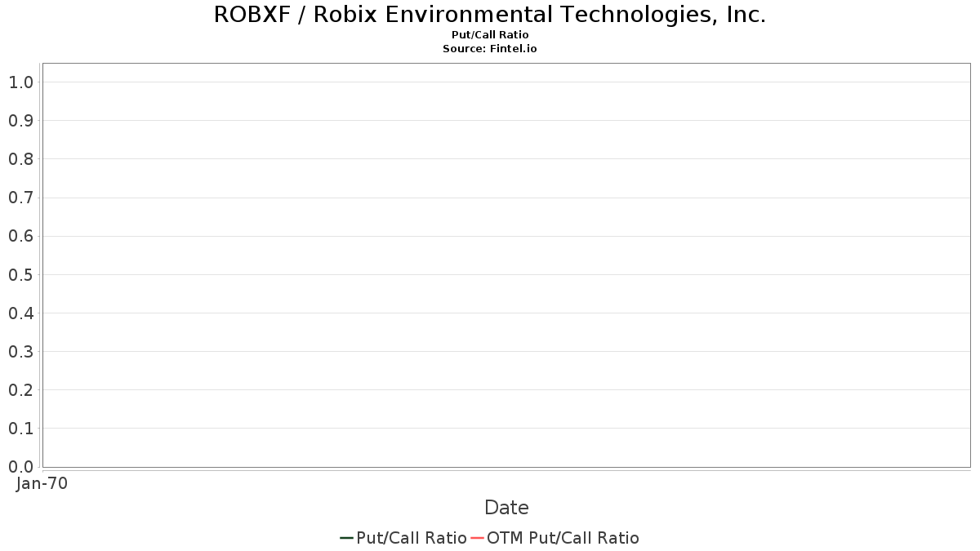Select the 0.6 y-axis tick label
This screenshot has height=551, width=980.
[x=20, y=237]
